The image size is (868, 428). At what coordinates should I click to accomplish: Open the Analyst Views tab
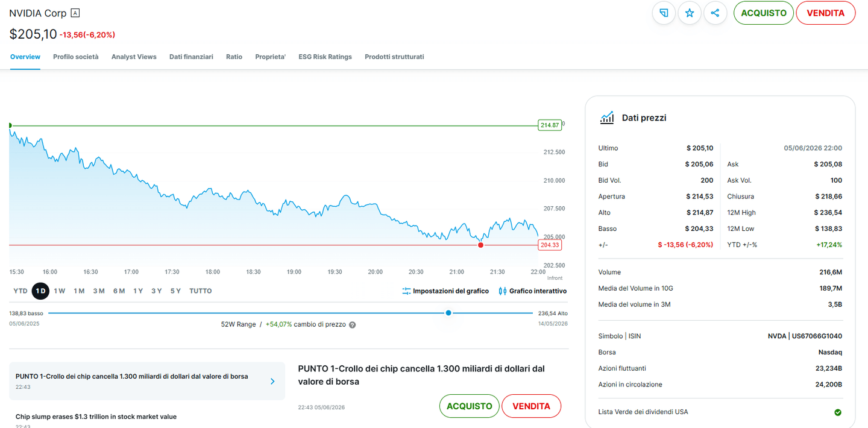point(134,57)
